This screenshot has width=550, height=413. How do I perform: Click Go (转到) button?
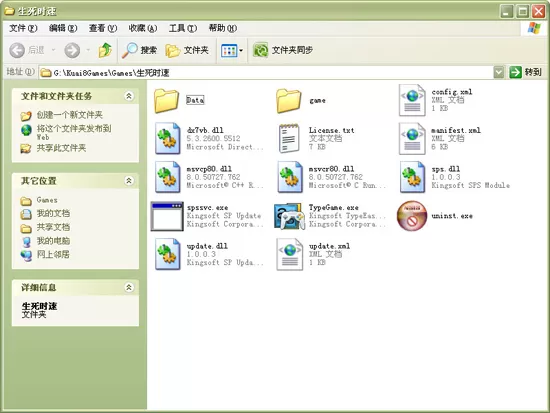pyautogui.click(x=525, y=73)
